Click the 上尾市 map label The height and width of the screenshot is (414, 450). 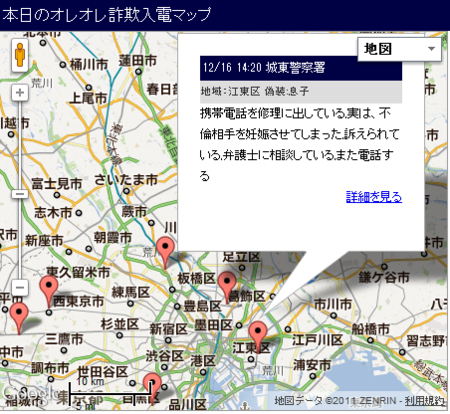click(88, 98)
